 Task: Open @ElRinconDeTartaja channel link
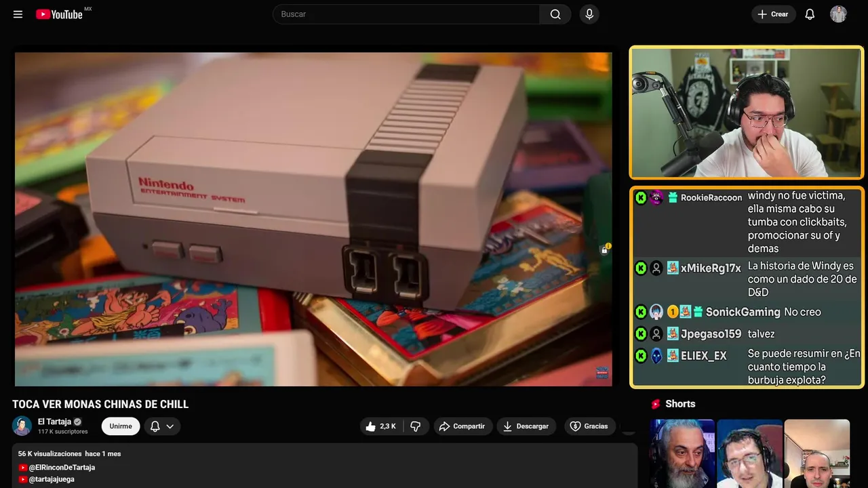62,468
